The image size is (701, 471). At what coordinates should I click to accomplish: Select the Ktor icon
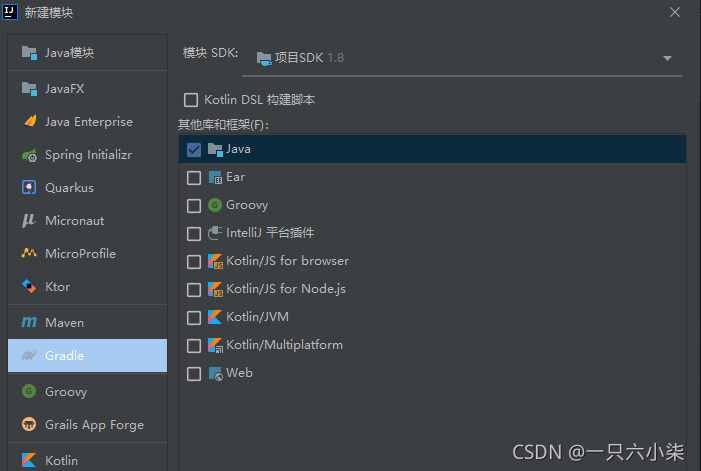pos(29,286)
